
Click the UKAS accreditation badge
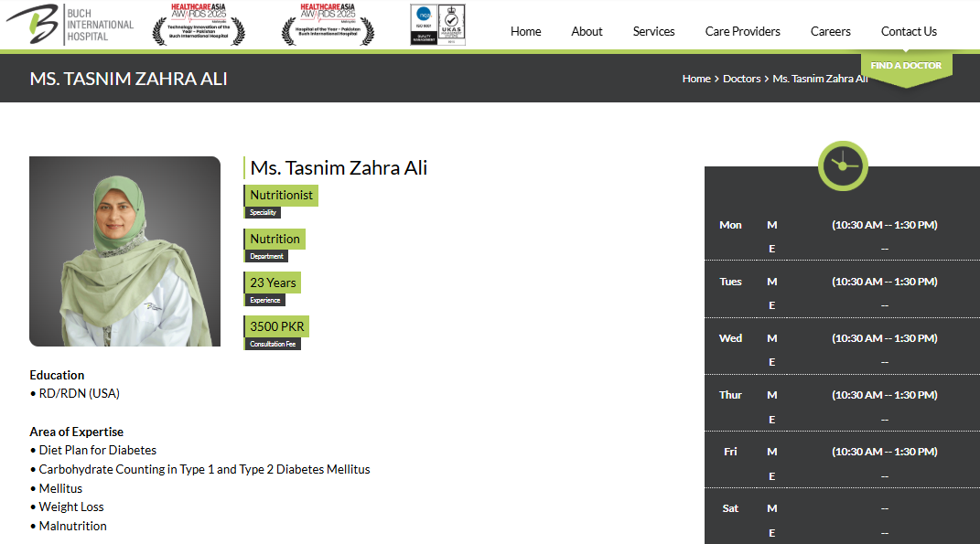pos(452,25)
